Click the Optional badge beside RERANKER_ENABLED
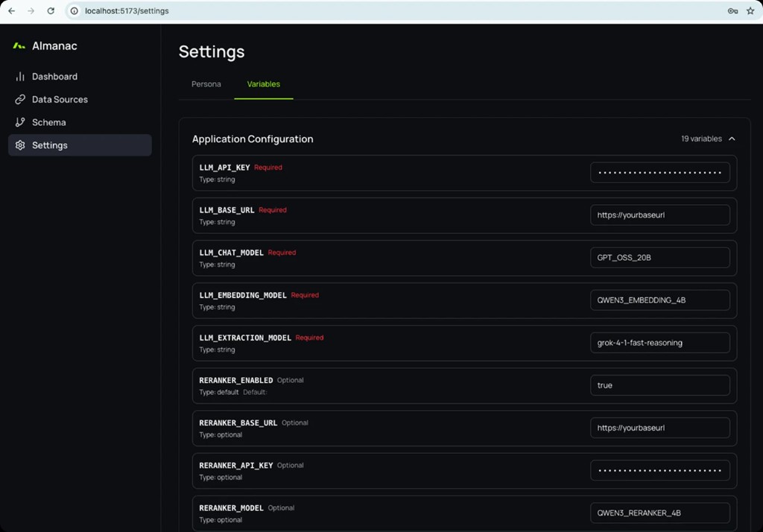The image size is (763, 532). (x=291, y=380)
